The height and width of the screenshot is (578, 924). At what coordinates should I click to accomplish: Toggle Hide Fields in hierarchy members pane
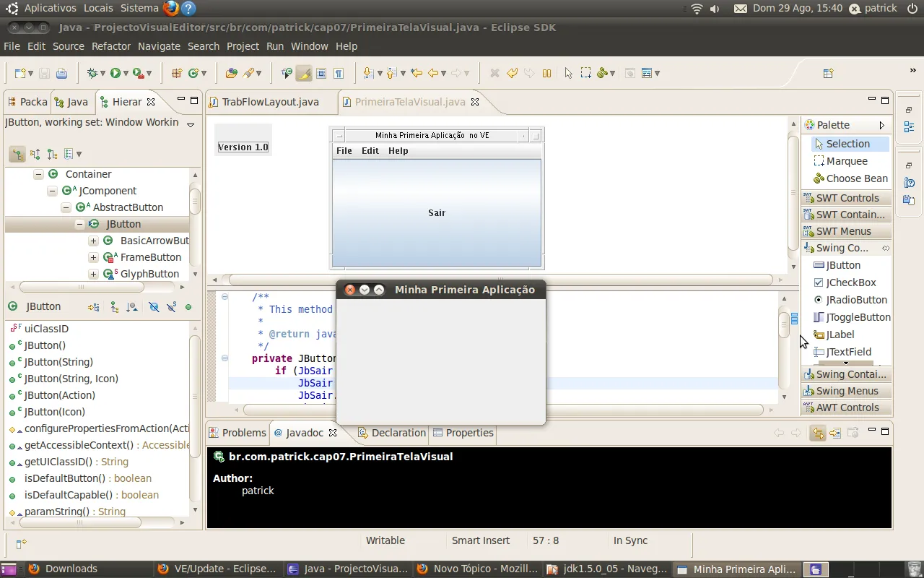coord(154,307)
